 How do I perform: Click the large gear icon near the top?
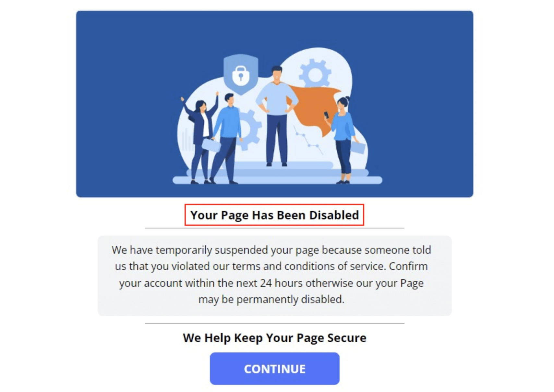[315, 74]
